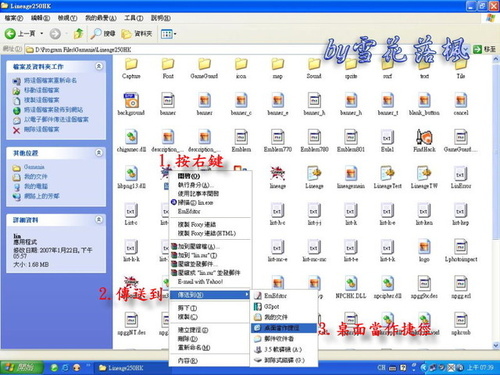The height and width of the screenshot is (375, 500).
Task: Select the Sound folder
Action: 314,68
